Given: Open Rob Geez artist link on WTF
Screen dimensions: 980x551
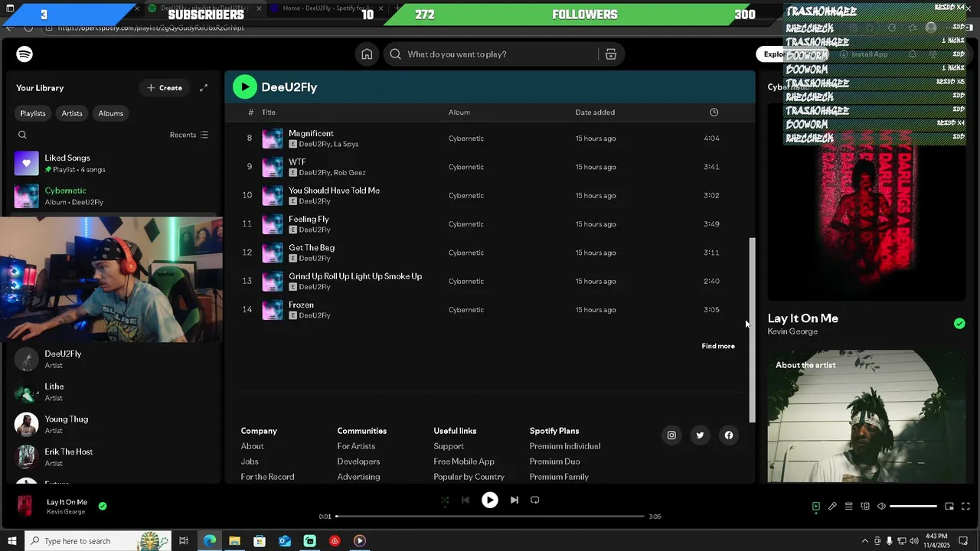Looking at the screenshot, I should coord(350,173).
